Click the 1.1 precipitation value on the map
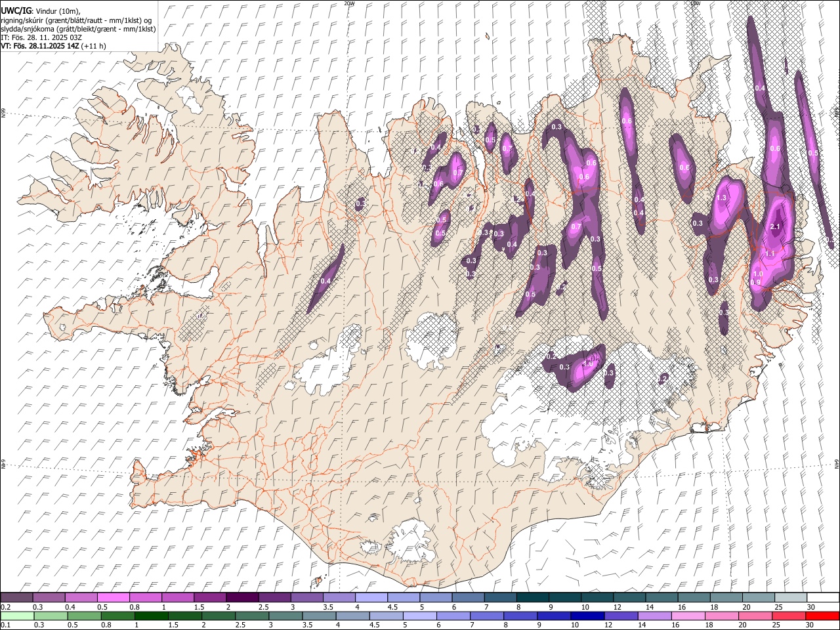Screen dimensions: 840x630 pyautogui.click(x=770, y=253)
